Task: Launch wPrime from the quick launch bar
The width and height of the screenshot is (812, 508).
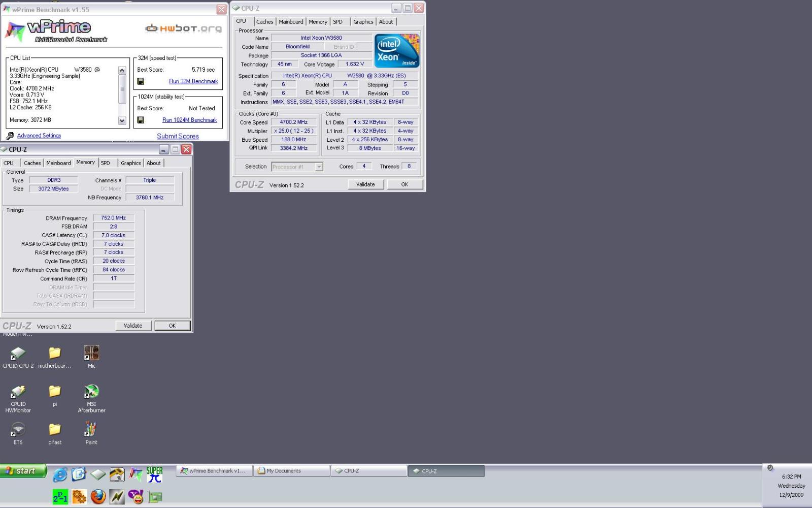Action: (136, 474)
